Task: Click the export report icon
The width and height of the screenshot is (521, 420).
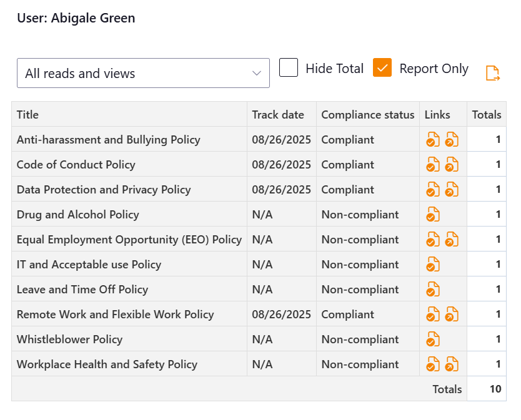Action: click(x=493, y=73)
